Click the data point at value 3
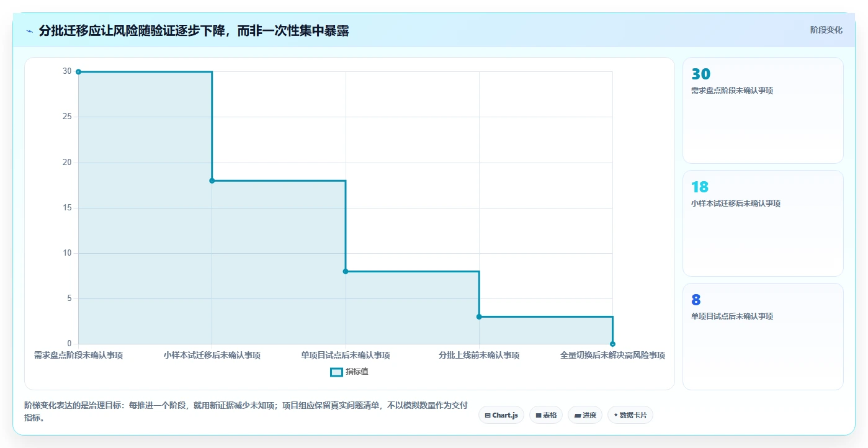The width and height of the screenshot is (868, 448). click(x=479, y=316)
